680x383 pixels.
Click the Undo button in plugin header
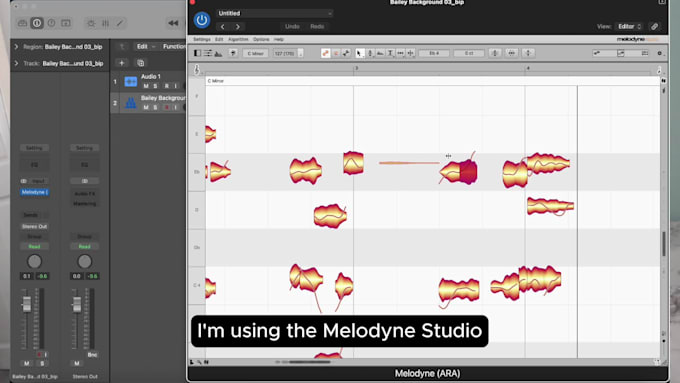[292, 26]
